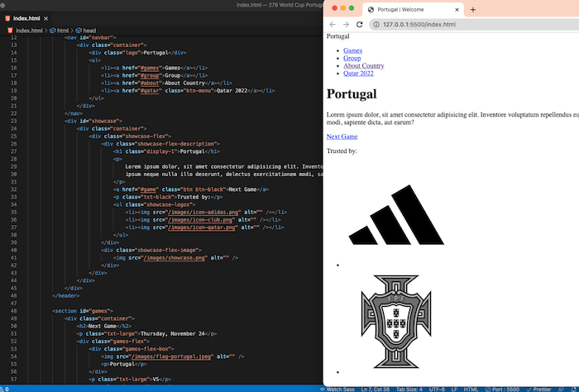579x392 pixels.
Task: Click the /images/showcase.png path in code
Action: point(175,258)
